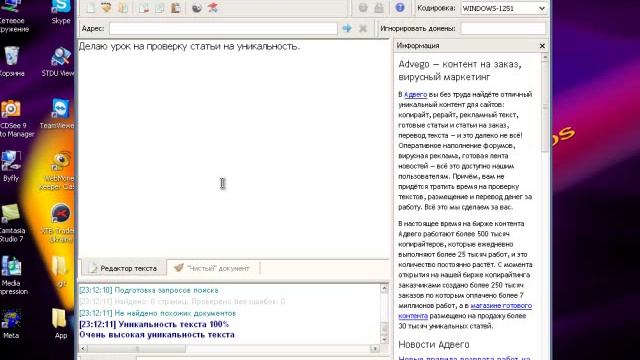Click the Информация panel vertical scrollbar thumb
640x360 pixels.
545,107
